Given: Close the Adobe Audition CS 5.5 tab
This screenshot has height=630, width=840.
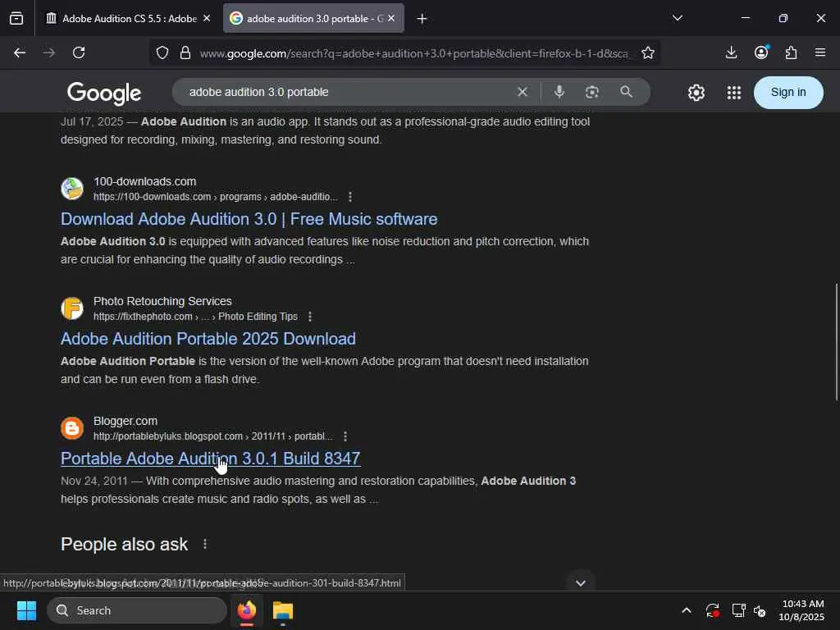Looking at the screenshot, I should point(207,18).
